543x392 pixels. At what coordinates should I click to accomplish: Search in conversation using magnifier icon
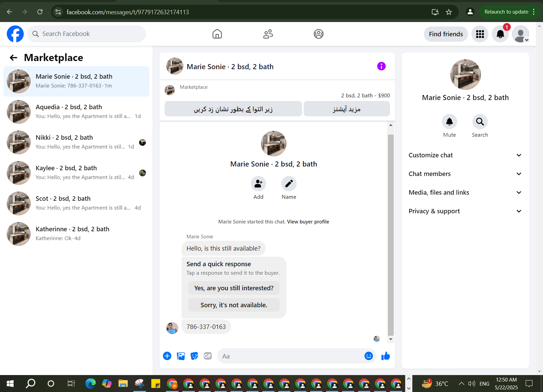click(x=480, y=121)
